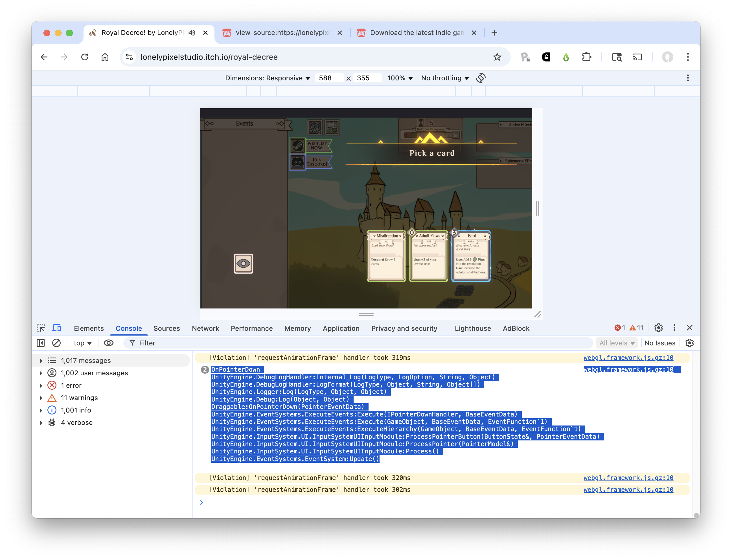Image resolution: width=732 pixels, height=560 pixels.
Task: Open device toolbar more options menu
Action: [x=688, y=78]
